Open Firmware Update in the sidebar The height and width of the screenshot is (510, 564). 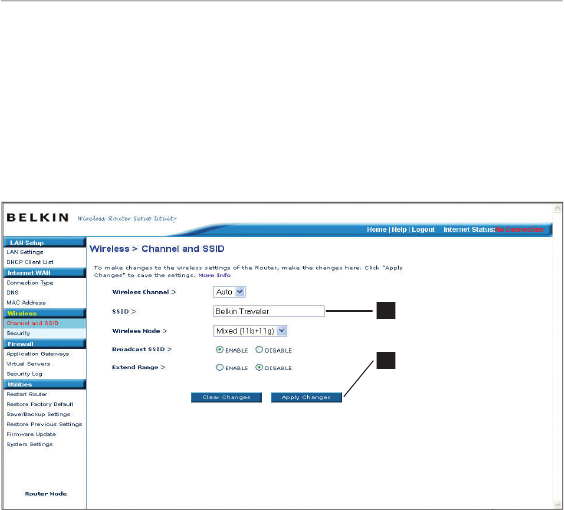(31, 434)
